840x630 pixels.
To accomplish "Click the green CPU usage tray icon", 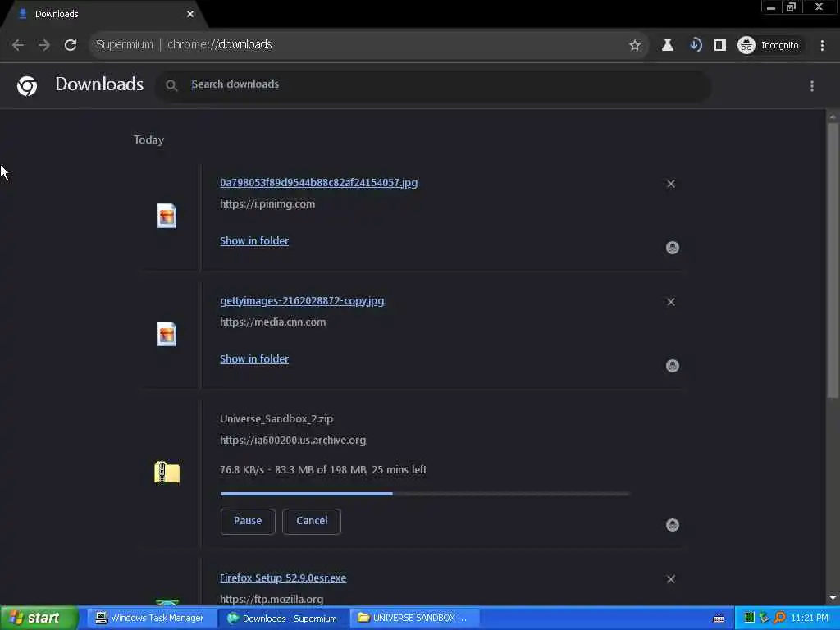I will click(750, 619).
